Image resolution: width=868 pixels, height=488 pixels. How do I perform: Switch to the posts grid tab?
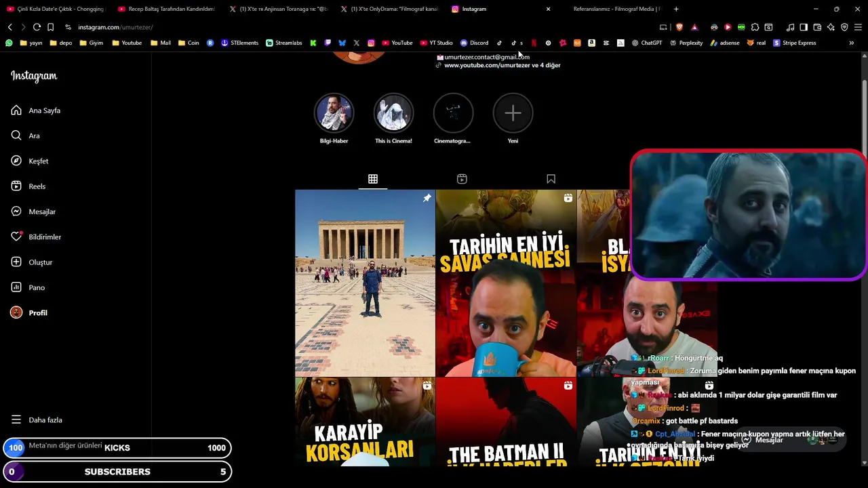372,179
